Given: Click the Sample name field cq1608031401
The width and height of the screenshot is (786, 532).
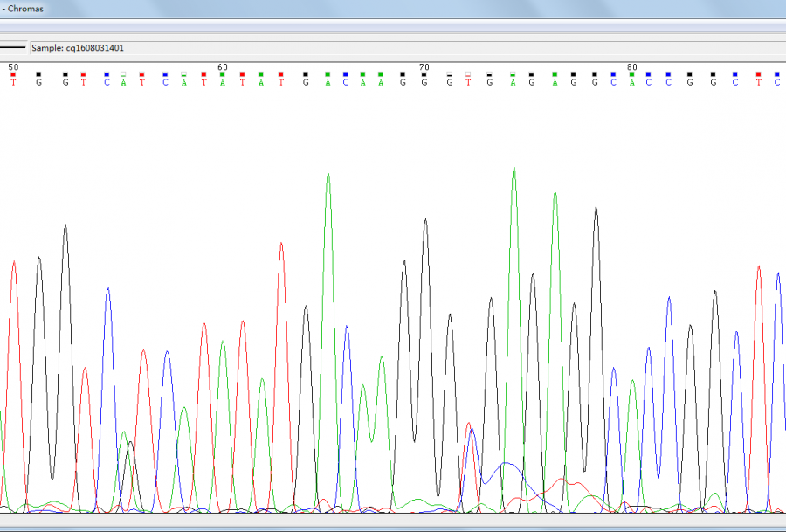Looking at the screenshot, I should click(408, 48).
